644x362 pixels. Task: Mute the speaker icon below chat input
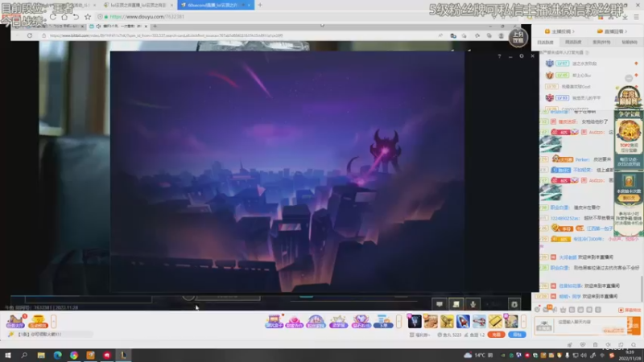click(x=608, y=345)
